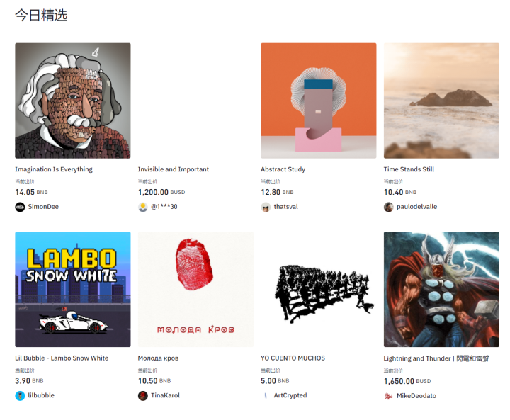Open the Lambo Snow White pixel artwork

click(x=73, y=289)
